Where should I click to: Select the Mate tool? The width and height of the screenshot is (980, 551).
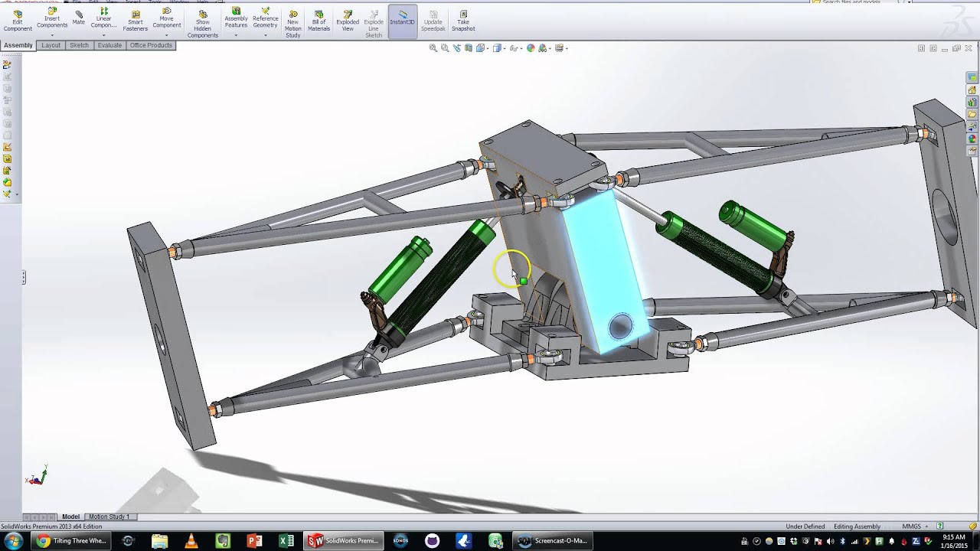79,17
